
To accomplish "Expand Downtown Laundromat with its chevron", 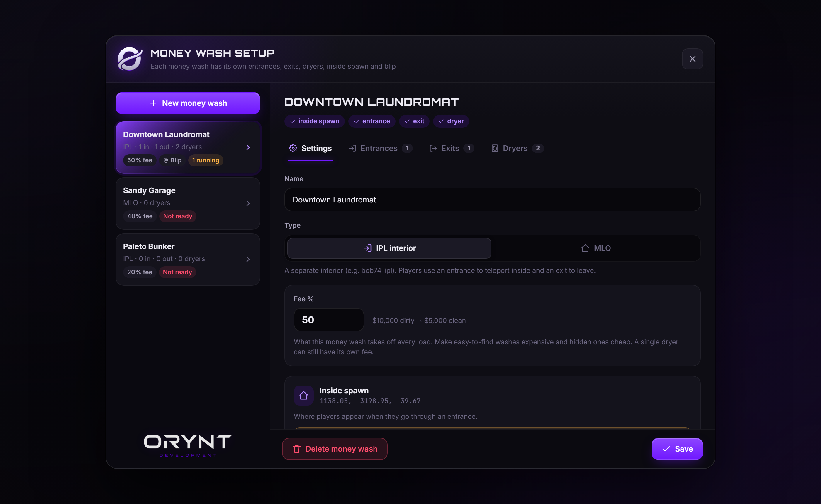I will (x=248, y=147).
